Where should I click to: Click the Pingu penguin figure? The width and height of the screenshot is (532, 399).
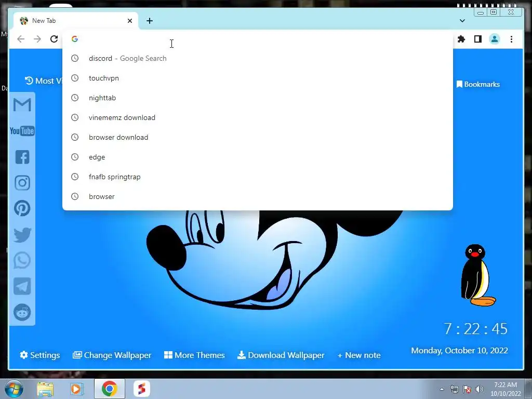pyautogui.click(x=478, y=275)
